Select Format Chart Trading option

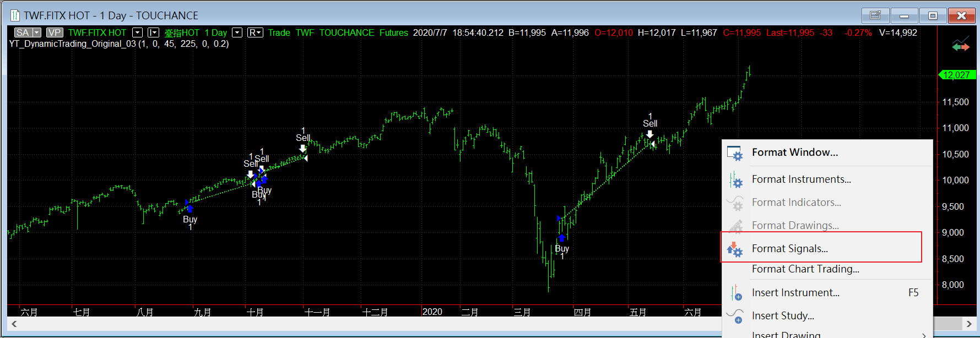click(x=805, y=269)
